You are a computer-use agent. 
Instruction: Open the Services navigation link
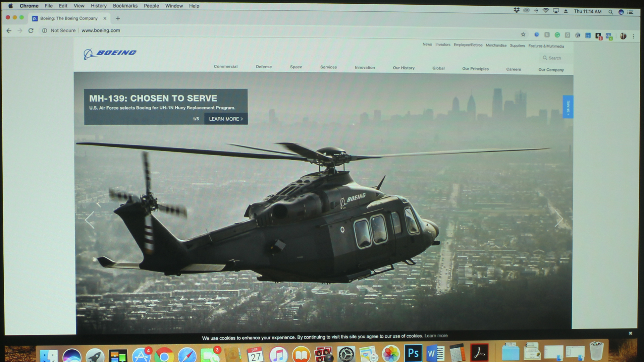pyautogui.click(x=328, y=67)
